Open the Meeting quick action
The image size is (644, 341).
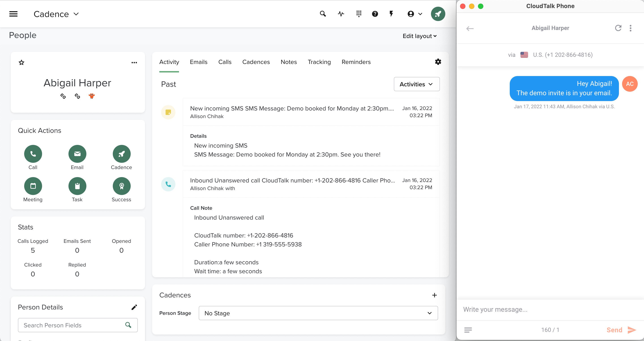click(x=33, y=186)
